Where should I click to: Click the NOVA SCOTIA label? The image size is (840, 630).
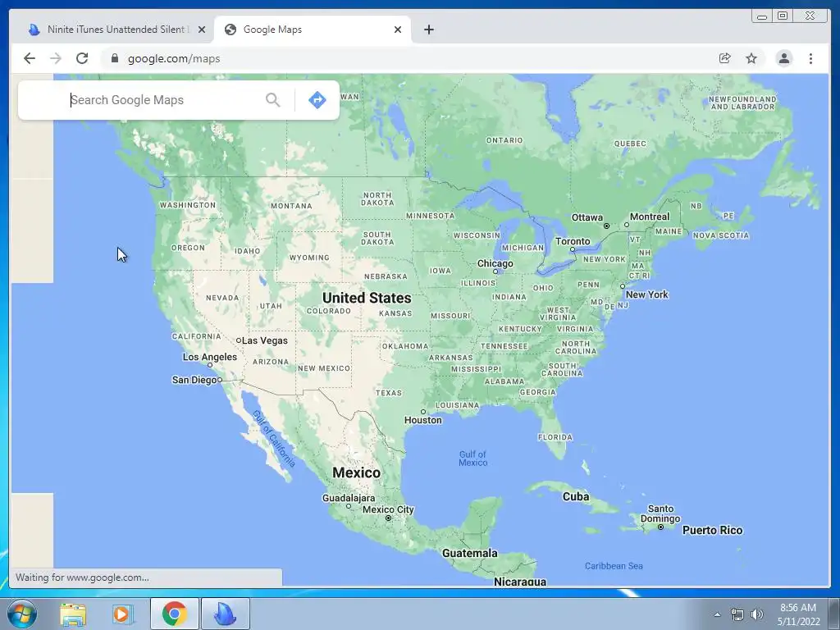click(720, 235)
